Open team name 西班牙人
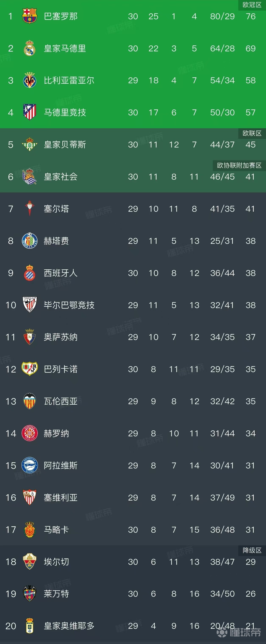This screenshot has width=266, height=644. pos(61,273)
